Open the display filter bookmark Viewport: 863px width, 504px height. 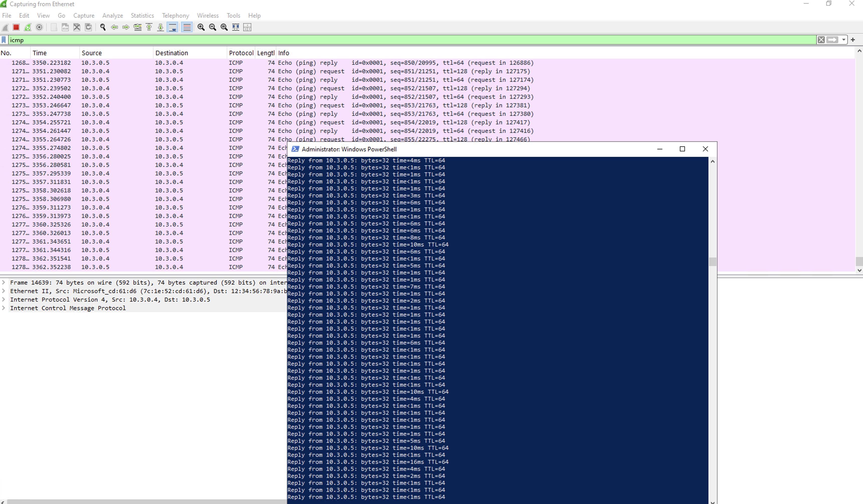[x=4, y=40]
